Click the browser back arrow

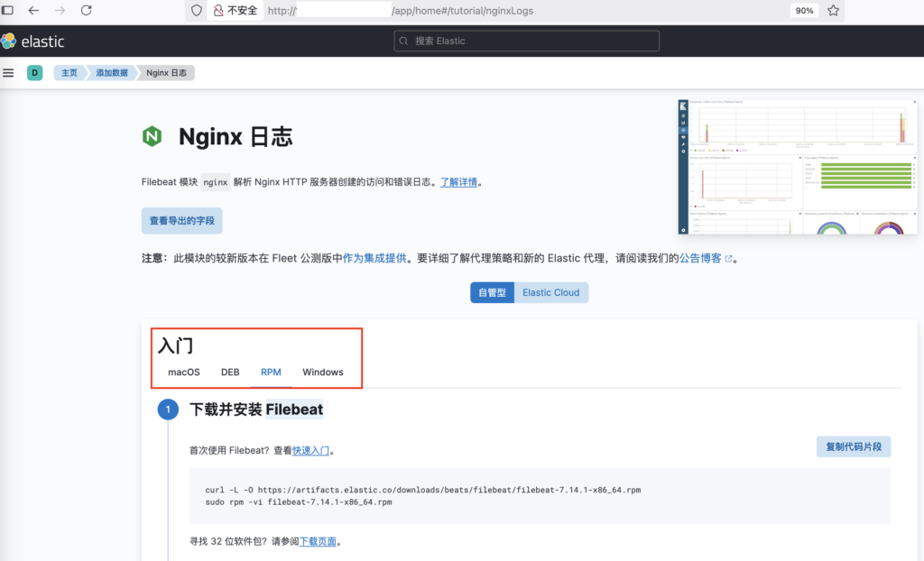pos(33,11)
